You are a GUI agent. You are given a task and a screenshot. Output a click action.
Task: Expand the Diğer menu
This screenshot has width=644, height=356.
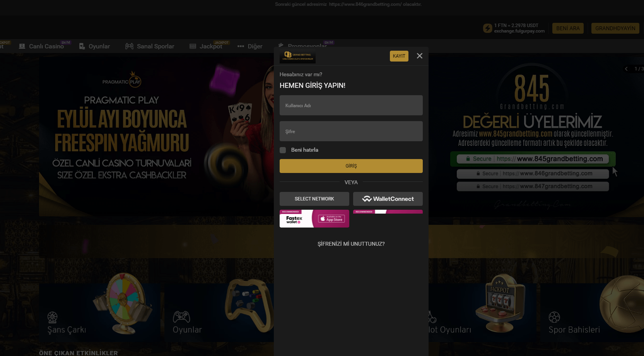click(249, 46)
